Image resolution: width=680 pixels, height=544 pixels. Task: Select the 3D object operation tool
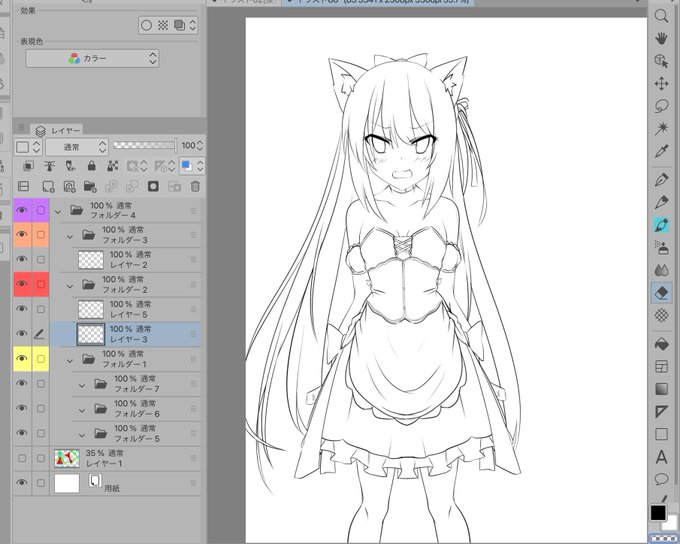661,61
